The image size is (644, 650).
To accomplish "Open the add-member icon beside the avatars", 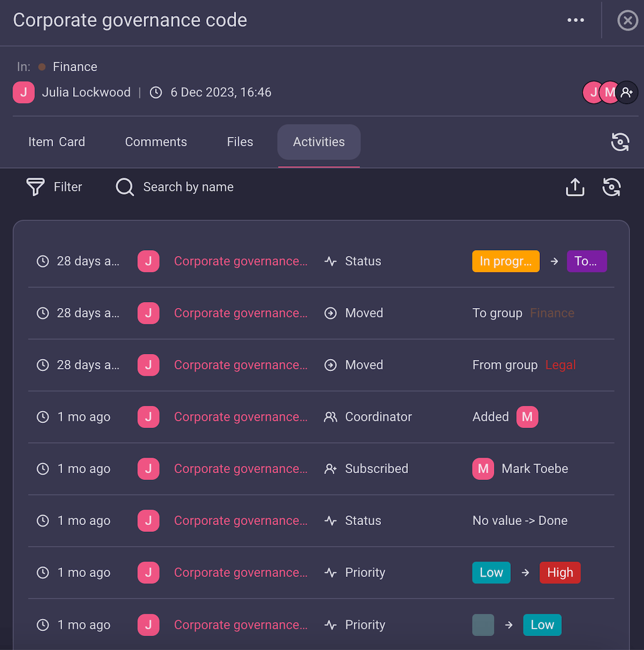I will click(x=627, y=92).
